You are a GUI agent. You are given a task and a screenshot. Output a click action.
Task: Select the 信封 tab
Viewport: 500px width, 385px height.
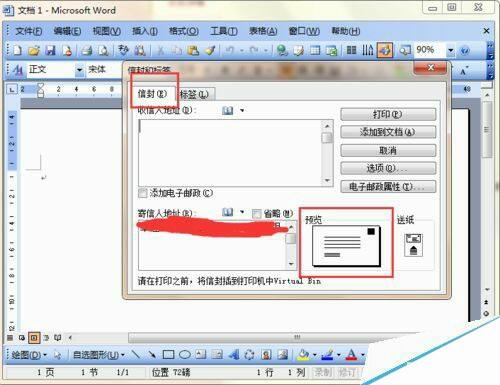(x=152, y=94)
